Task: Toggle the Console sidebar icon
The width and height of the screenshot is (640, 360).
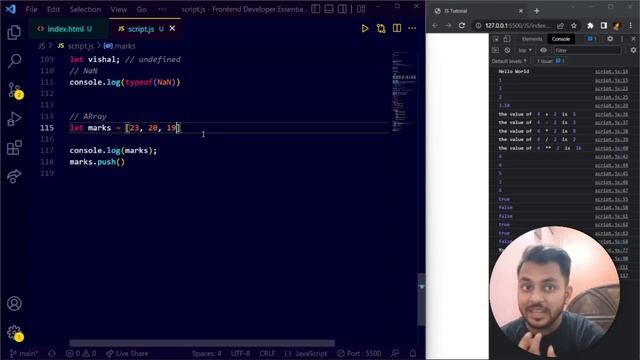Action: [496, 50]
